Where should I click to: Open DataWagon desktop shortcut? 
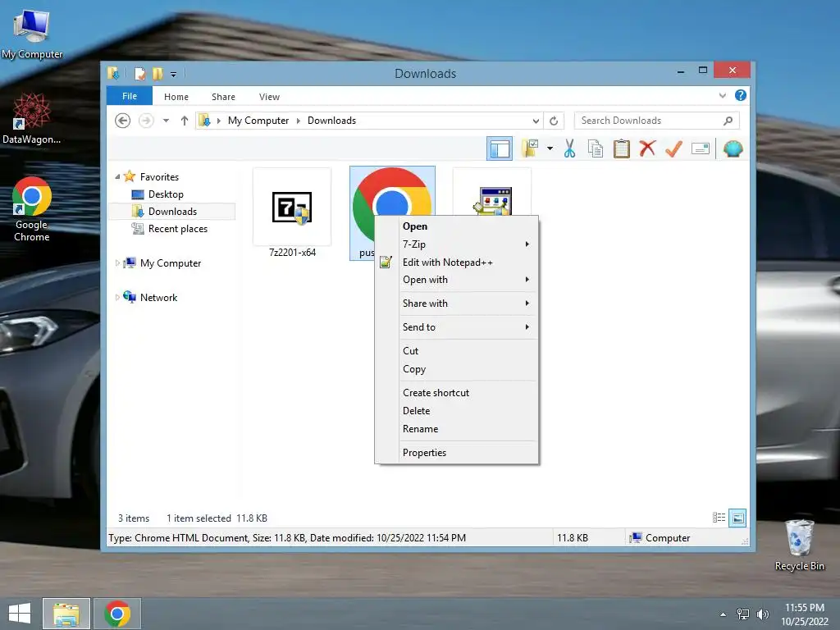[32, 119]
